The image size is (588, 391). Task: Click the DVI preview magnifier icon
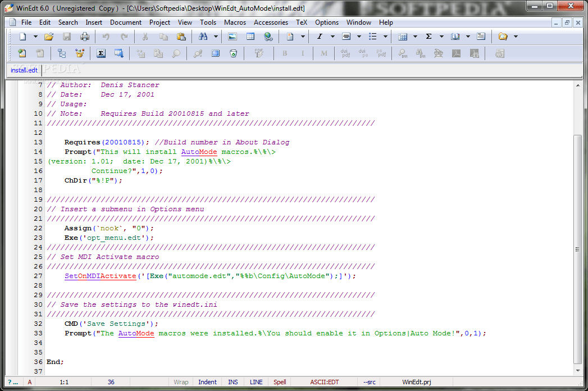pyautogui.click(x=403, y=54)
